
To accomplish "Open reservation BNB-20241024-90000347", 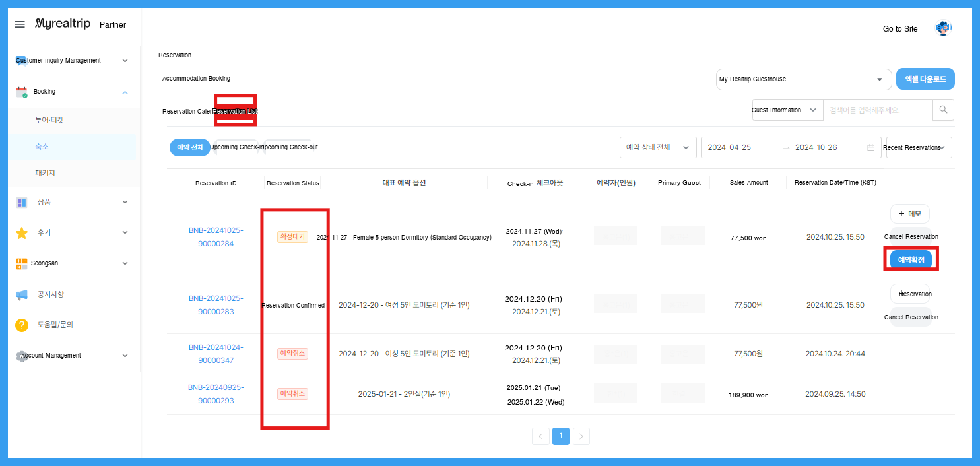I will (216, 354).
